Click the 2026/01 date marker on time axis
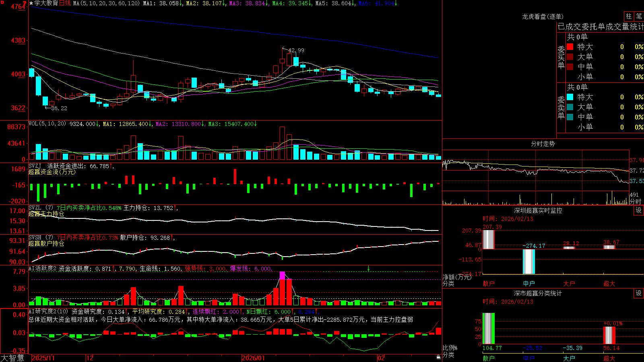 pyautogui.click(x=253, y=358)
